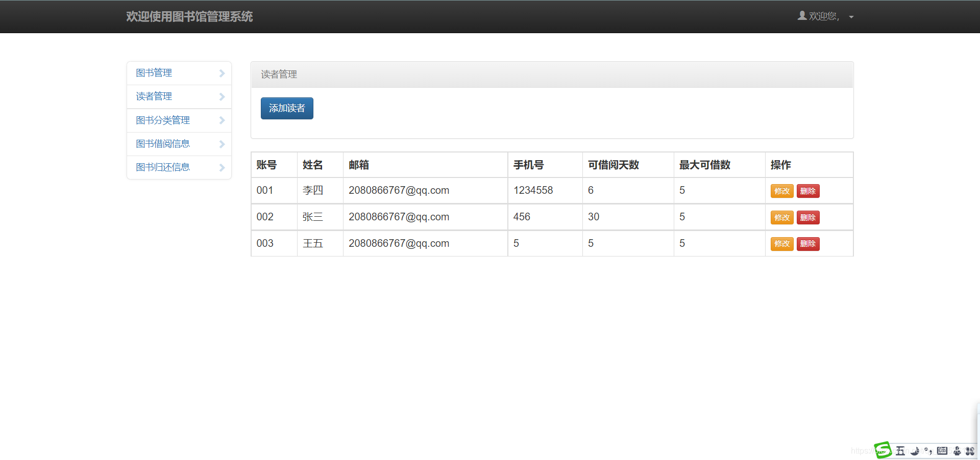
Task: Click the Sogou S logo in IME toolbar
Action: (x=883, y=450)
